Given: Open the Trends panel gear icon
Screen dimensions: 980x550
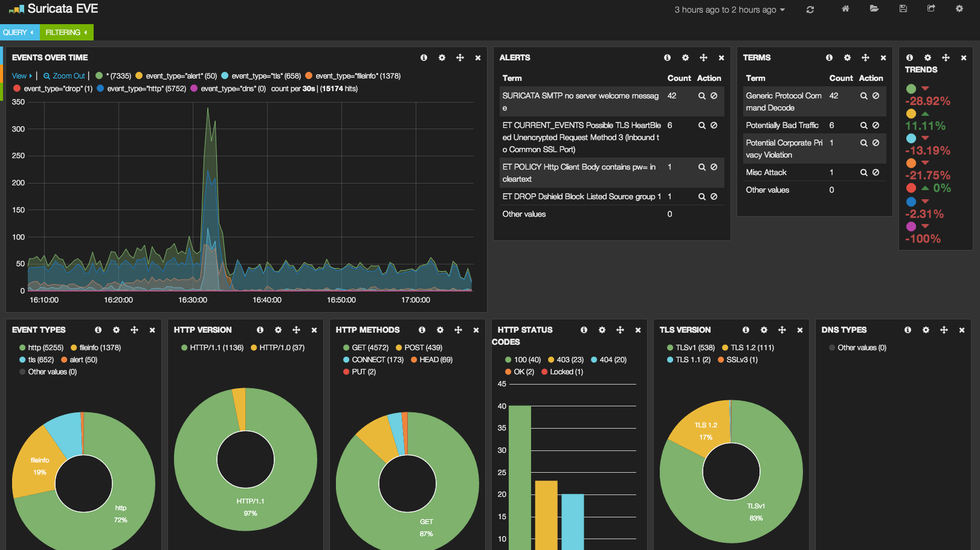Looking at the screenshot, I should tap(927, 58).
